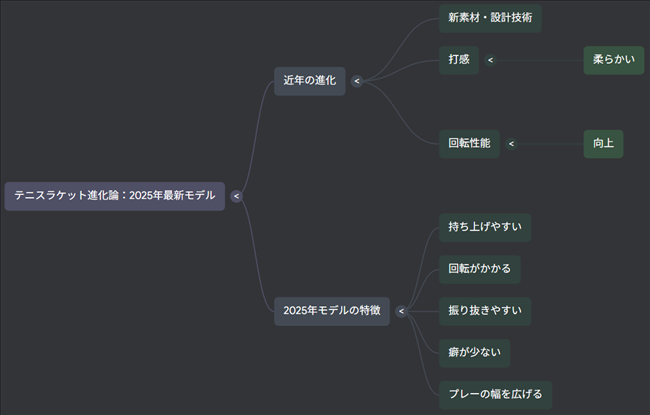The width and height of the screenshot is (650, 415).
Task: Click the 癖が少ない node
Action: pos(474,353)
